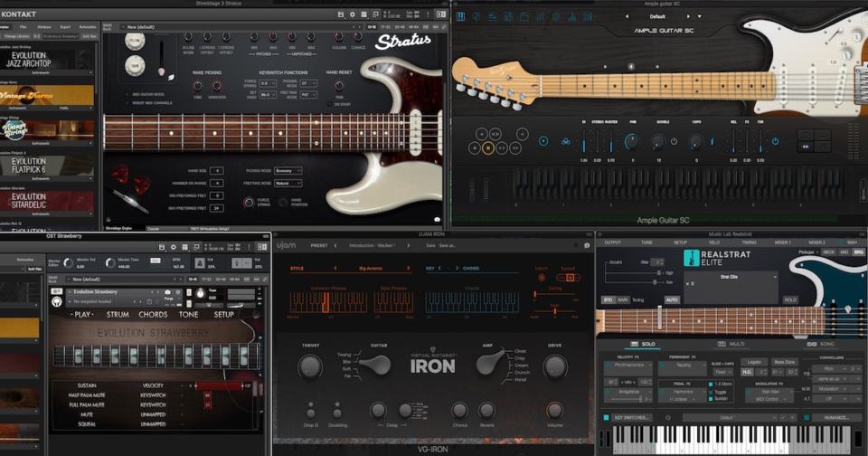
Task: Open Picking Mode Economy dropdown in Stratus
Action: tap(288, 171)
